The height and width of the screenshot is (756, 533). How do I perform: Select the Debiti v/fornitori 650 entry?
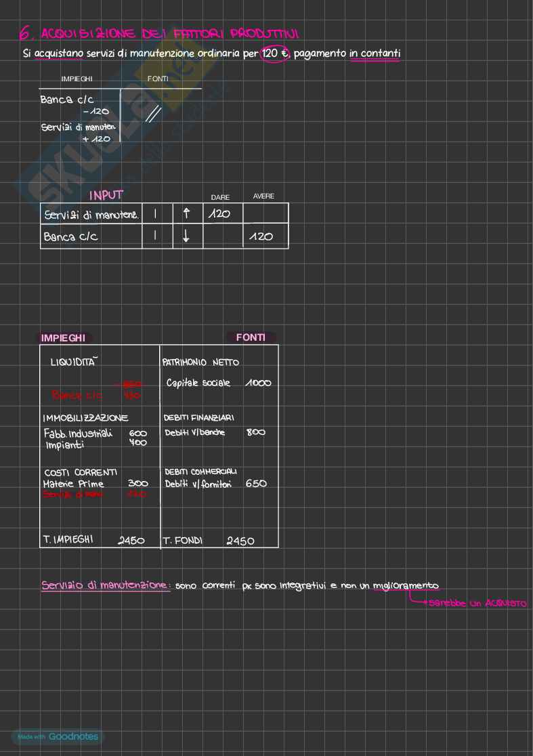coord(215,484)
